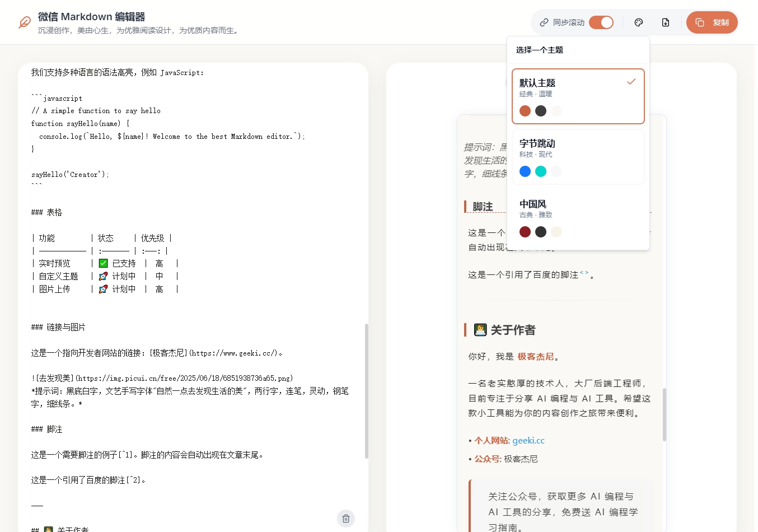Viewport: 758px width, 532px height.
Task: Click the 实时预览 table row in editor
Action: pyautogui.click(x=105, y=264)
